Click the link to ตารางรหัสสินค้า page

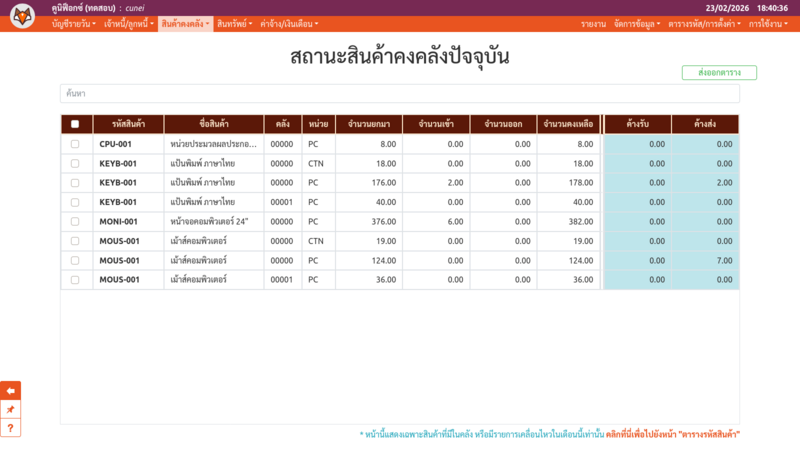pos(672,434)
